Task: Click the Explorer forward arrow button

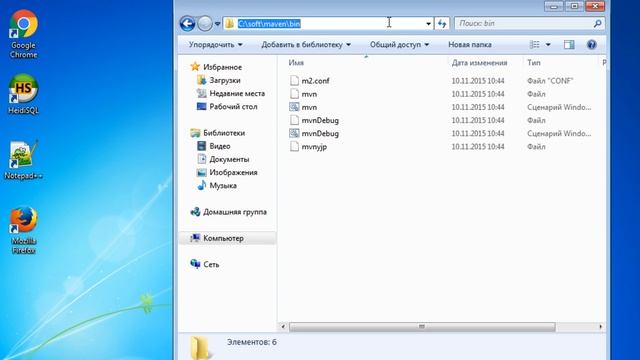Action: [x=205, y=24]
